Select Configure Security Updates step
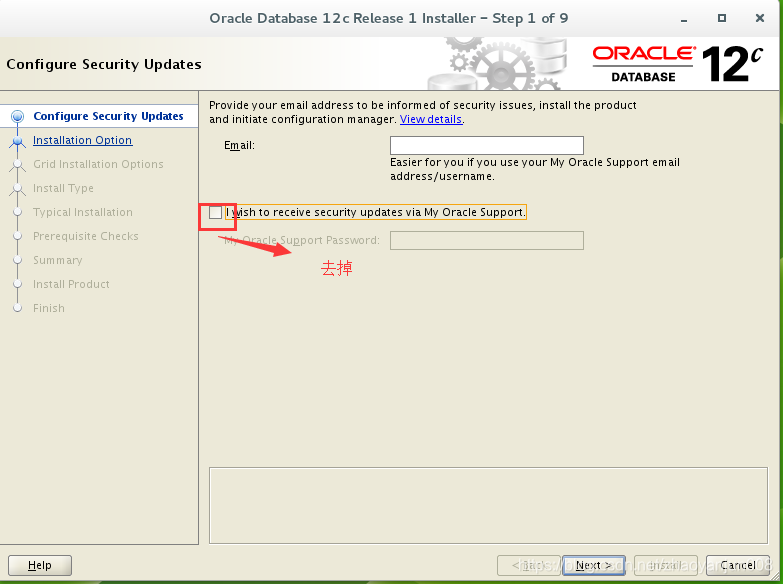This screenshot has width=783, height=584. (108, 116)
